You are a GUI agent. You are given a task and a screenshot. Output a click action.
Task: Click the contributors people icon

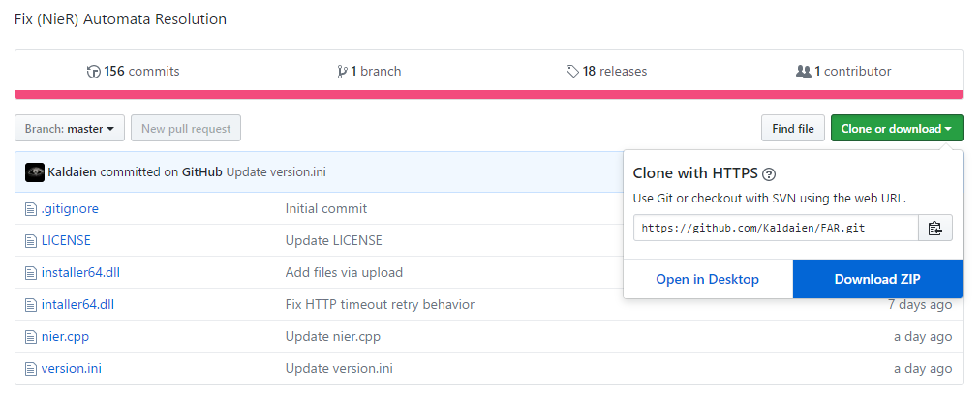(803, 72)
